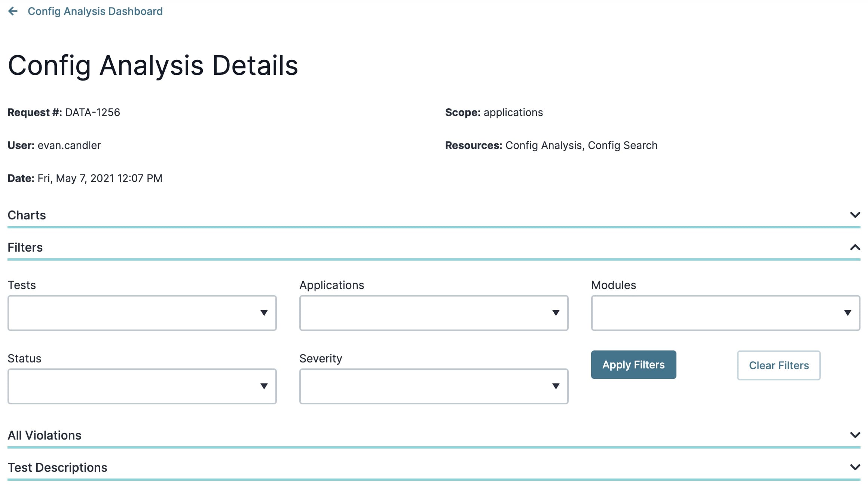Click the Tests dropdown arrow

click(264, 313)
